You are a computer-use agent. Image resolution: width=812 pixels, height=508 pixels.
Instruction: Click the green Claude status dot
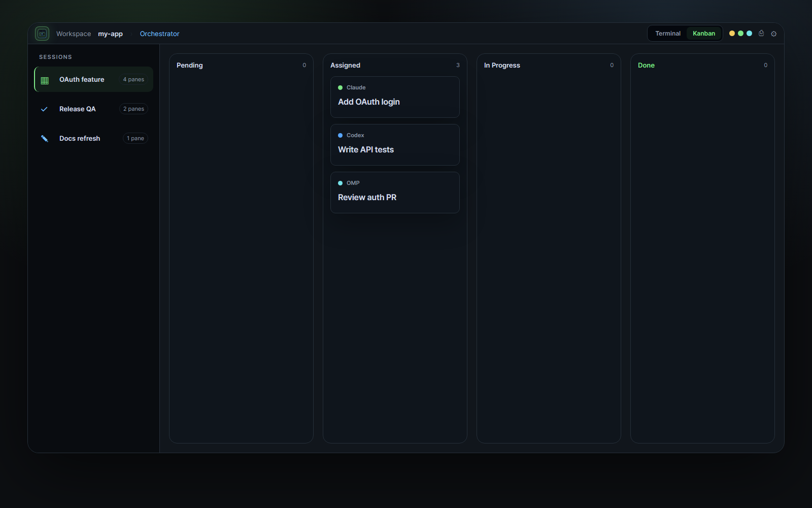341,88
